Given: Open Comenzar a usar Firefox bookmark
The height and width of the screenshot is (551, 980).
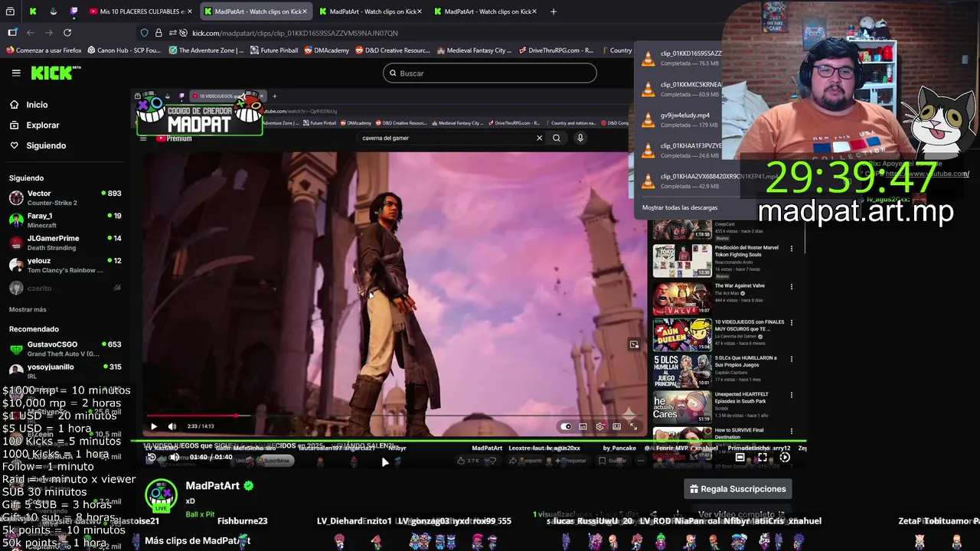Looking at the screenshot, I should 44,51.
